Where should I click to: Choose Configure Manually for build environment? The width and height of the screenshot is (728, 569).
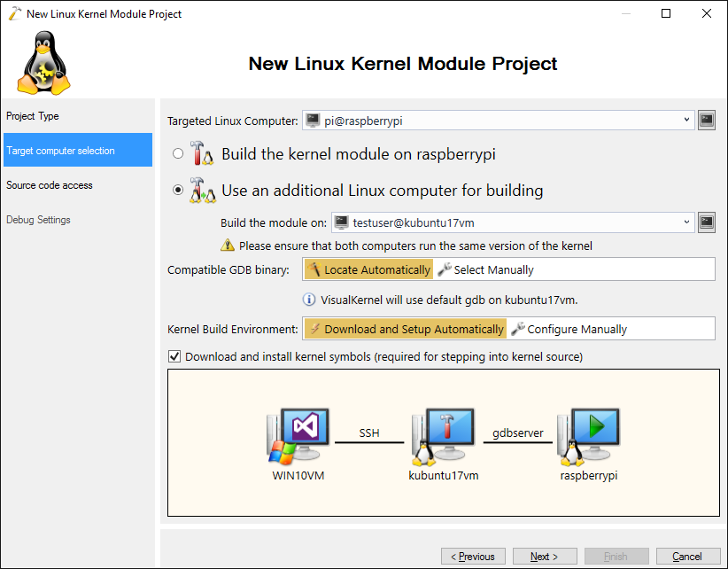569,329
